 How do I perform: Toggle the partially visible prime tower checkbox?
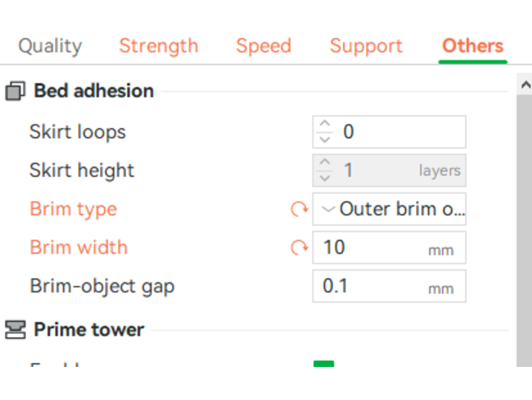point(324,364)
